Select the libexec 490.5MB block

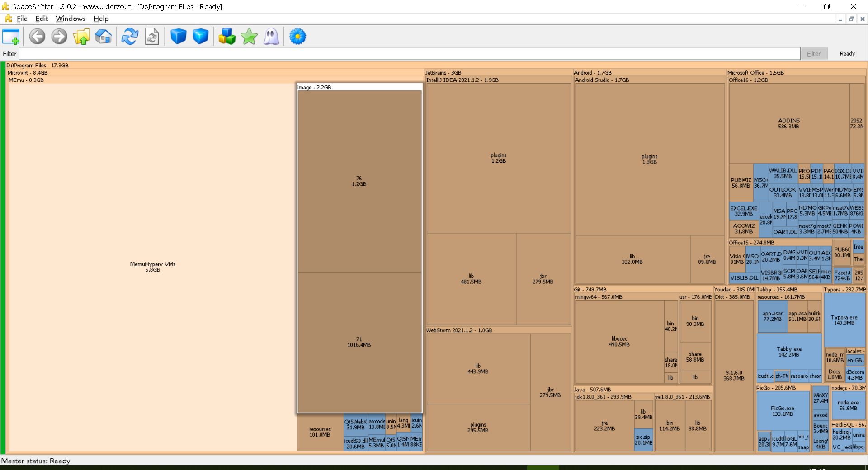pyautogui.click(x=619, y=342)
